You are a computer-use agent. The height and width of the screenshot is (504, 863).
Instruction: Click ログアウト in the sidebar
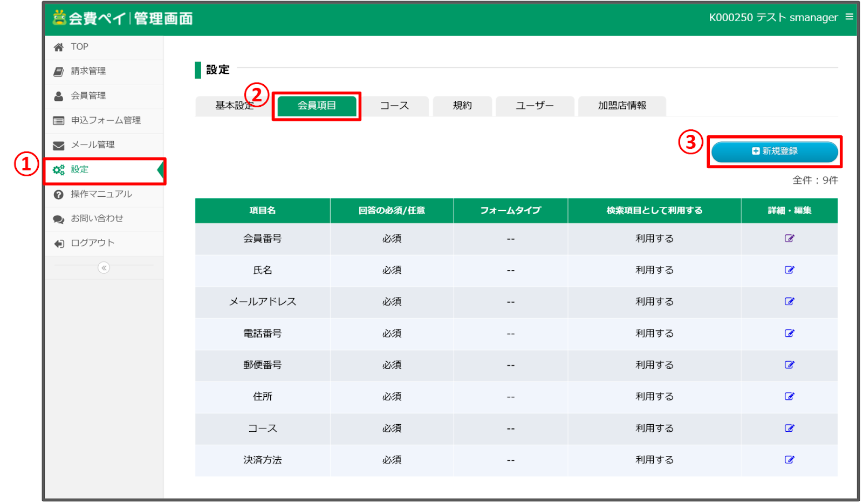click(x=92, y=243)
